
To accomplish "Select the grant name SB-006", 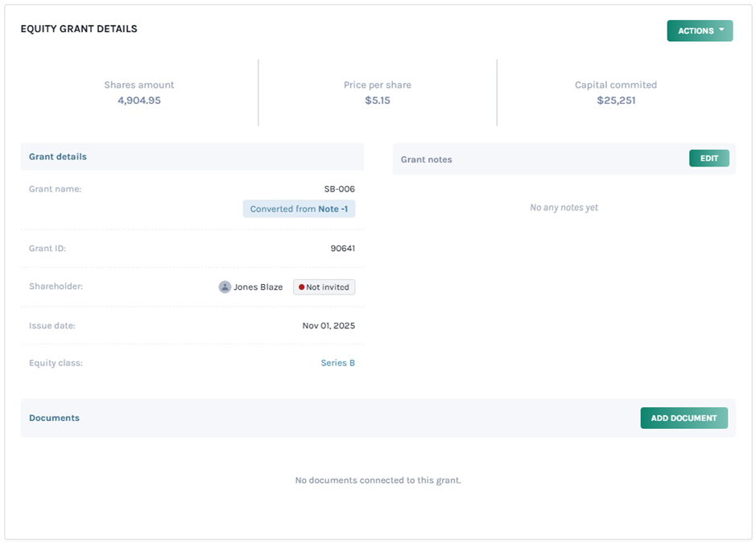I will 339,189.
